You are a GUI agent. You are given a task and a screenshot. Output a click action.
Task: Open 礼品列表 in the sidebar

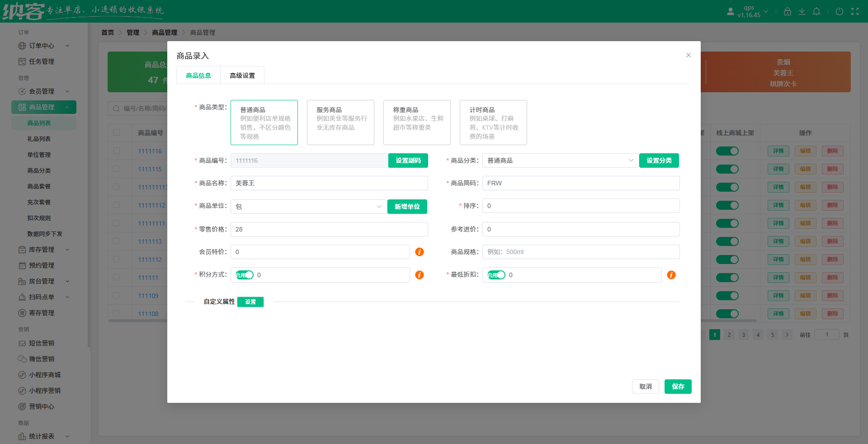39,139
